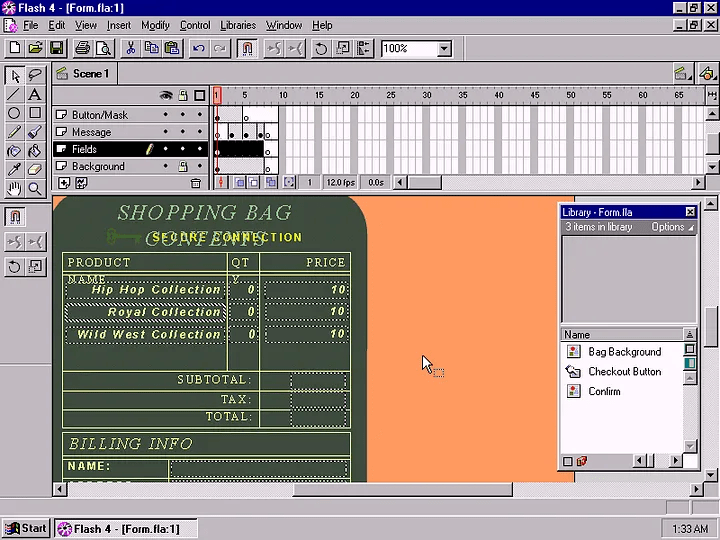Activate the Magnifier zoom tool

(35, 189)
